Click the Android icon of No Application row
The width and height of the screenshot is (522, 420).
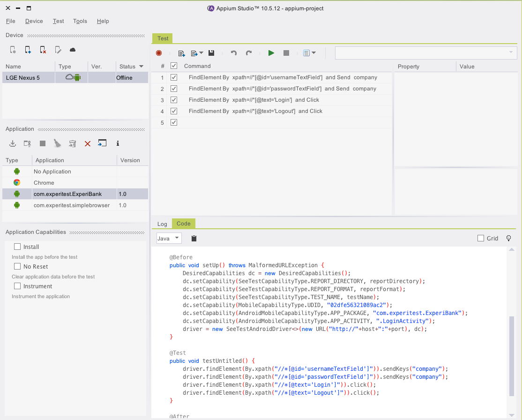[x=17, y=171]
